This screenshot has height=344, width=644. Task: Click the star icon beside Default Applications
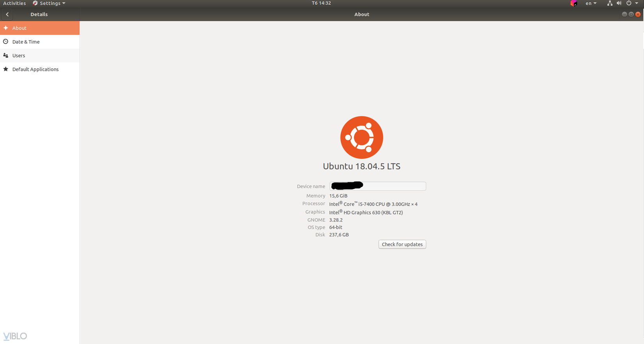(x=6, y=69)
